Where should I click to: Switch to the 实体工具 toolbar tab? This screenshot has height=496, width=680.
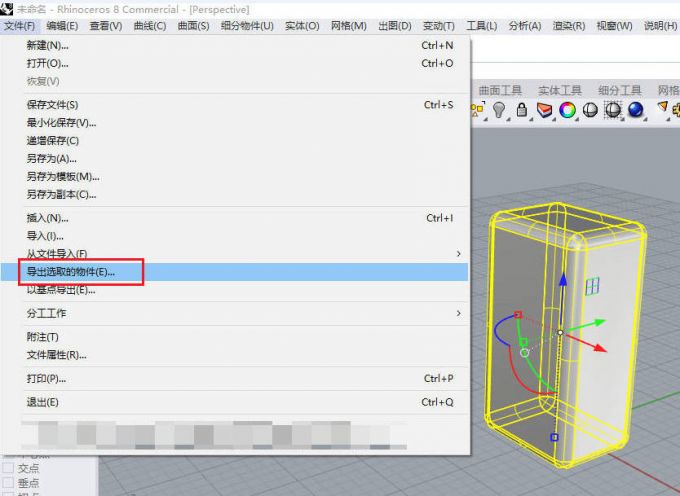click(x=559, y=90)
